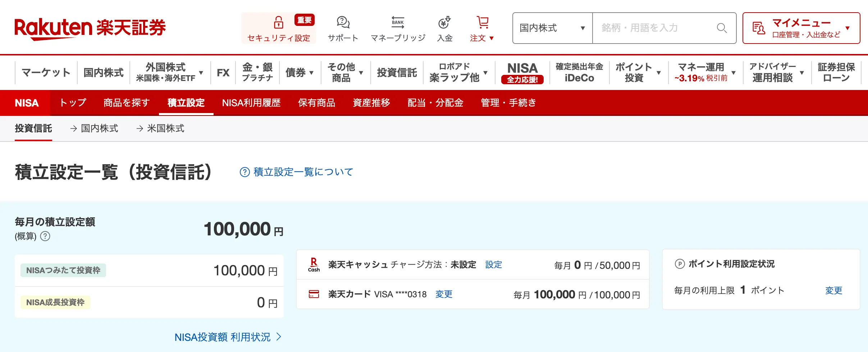Click 変更 link next to 楽天カード VISA
This screenshot has width=868, height=352.
pyautogui.click(x=443, y=294)
